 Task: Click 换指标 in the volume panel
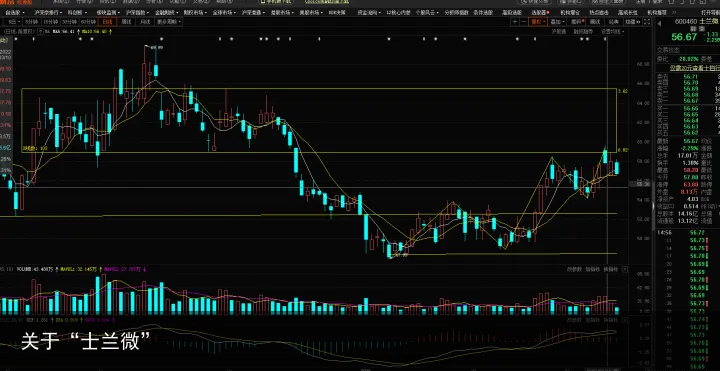tap(611, 269)
